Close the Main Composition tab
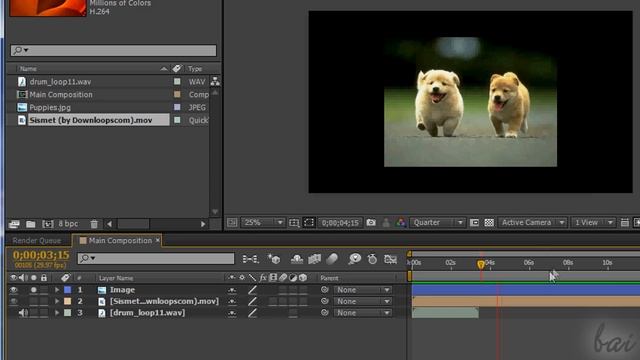The width and height of the screenshot is (640, 360). (x=158, y=240)
